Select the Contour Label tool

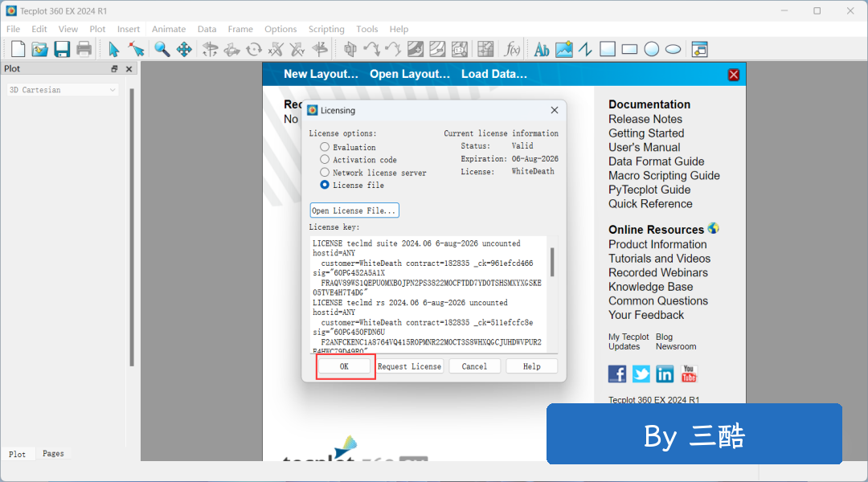tap(460, 49)
